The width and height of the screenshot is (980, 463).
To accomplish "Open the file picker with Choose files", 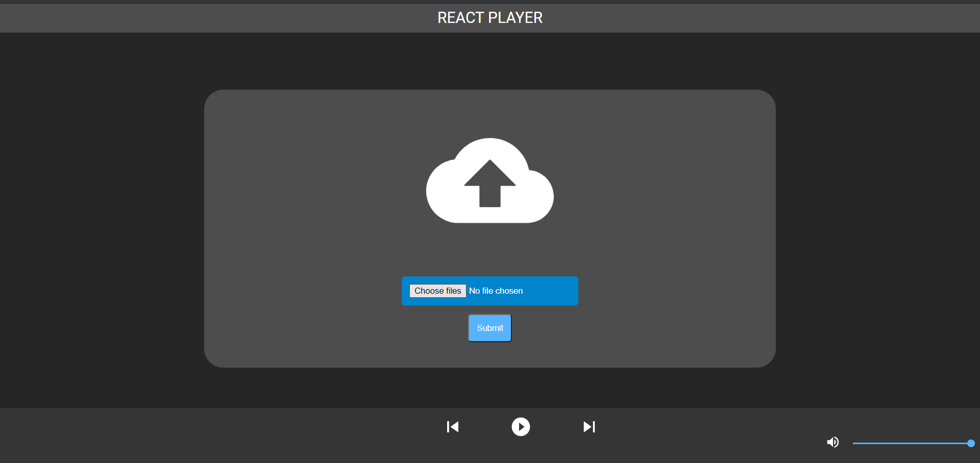I will 437,291.
